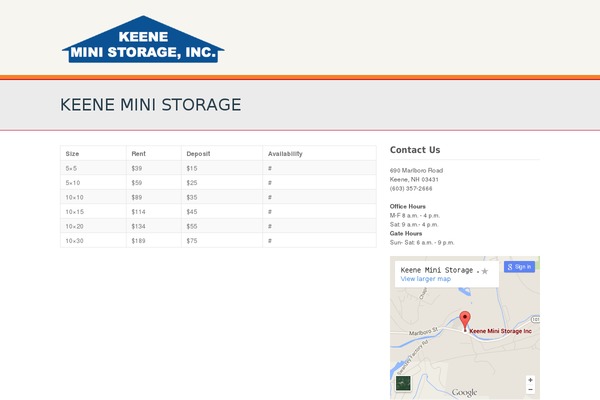Click the Office Hours label
Screen dimensions: 600x400
(x=408, y=206)
